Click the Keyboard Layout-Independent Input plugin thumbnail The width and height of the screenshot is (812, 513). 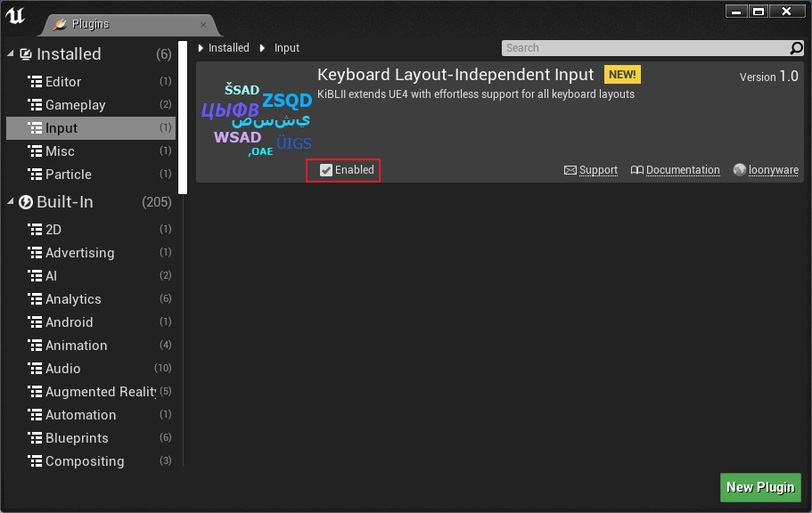(x=257, y=121)
